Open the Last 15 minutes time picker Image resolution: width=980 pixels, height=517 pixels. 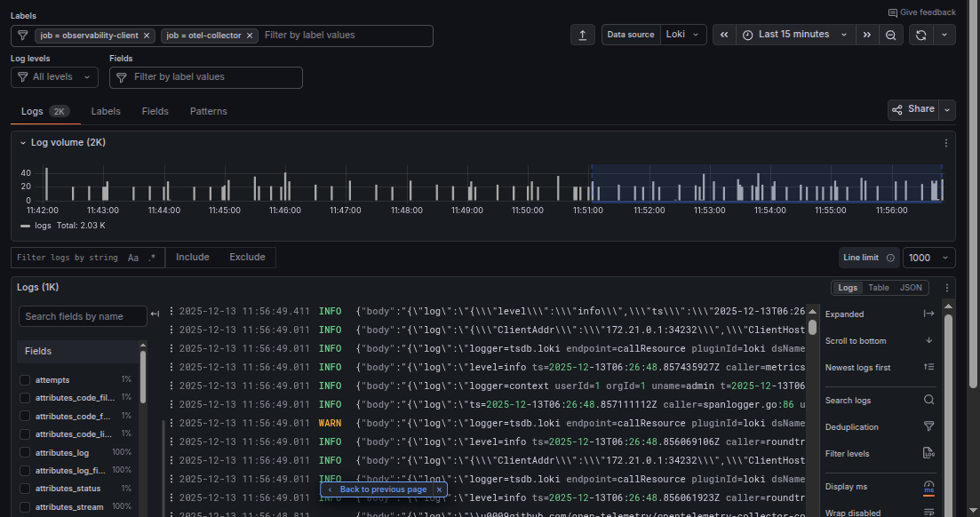point(794,35)
